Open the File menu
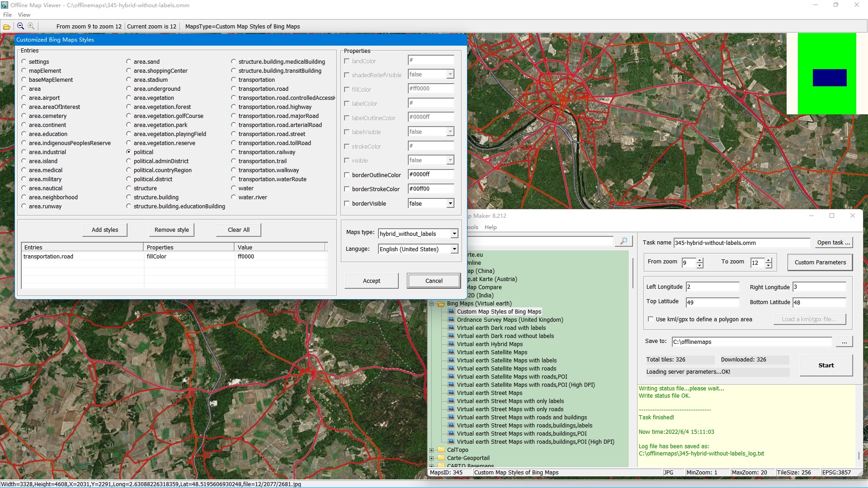The width and height of the screenshot is (868, 488). [7, 14]
